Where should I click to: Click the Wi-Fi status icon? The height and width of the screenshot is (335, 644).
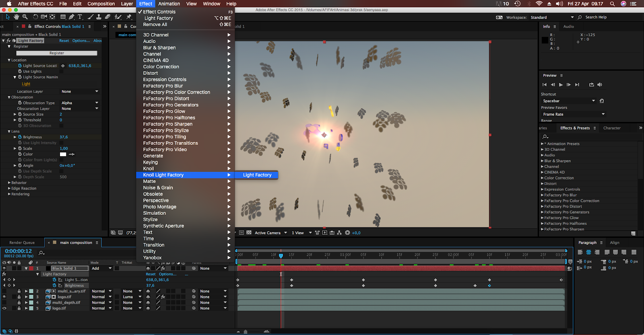pos(539,4)
